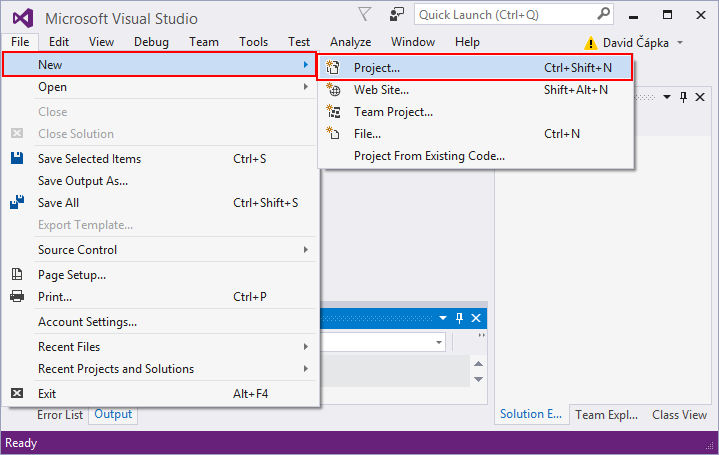Select Save Output As... entry
The image size is (719, 455).
[x=159, y=180]
